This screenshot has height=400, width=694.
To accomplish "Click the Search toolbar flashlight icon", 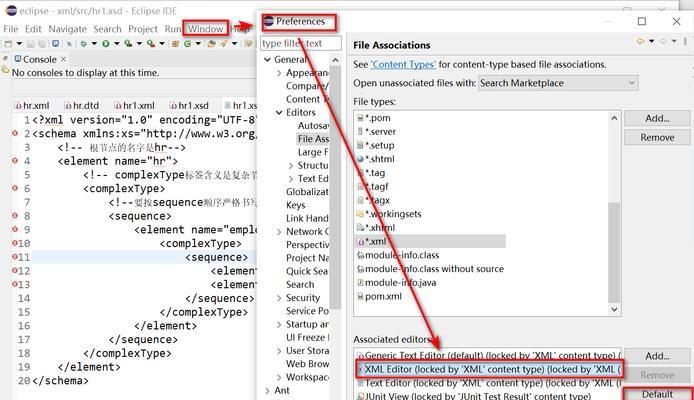I will click(x=224, y=44).
